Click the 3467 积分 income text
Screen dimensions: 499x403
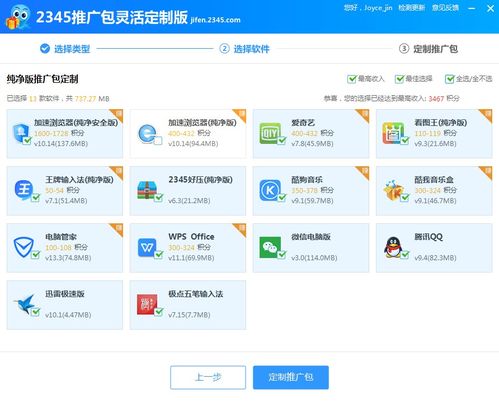tap(444, 99)
